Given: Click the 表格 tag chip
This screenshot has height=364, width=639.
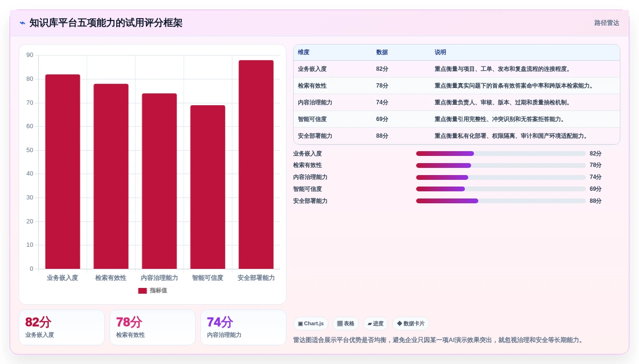Looking at the screenshot, I should [346, 323].
